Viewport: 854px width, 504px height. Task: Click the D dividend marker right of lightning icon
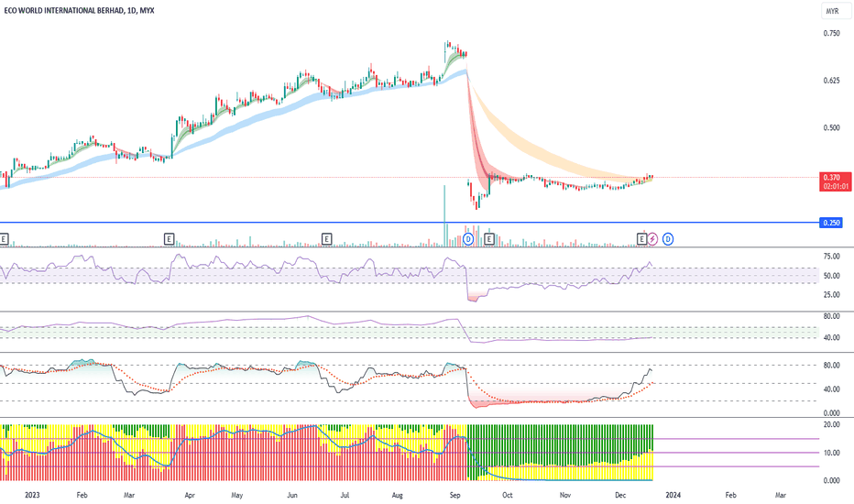tap(668, 238)
